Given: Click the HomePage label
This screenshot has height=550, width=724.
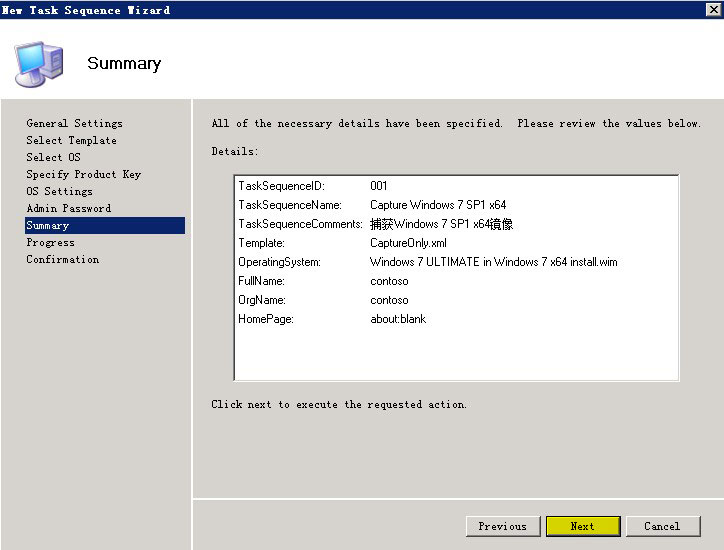Looking at the screenshot, I should (266, 319).
